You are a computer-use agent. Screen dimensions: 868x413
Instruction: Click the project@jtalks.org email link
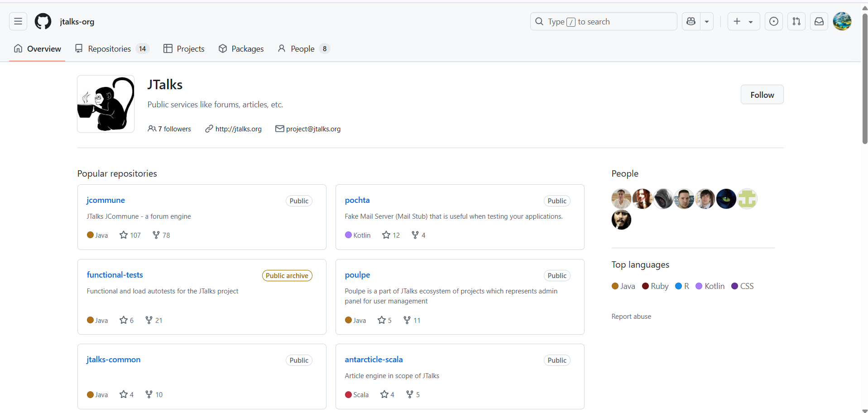pos(313,129)
